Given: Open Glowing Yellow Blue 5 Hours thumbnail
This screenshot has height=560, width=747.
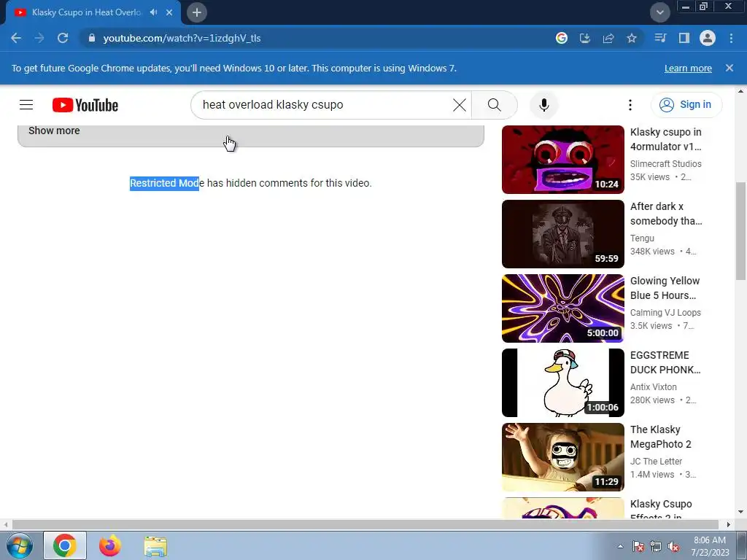Looking at the screenshot, I should point(562,308).
